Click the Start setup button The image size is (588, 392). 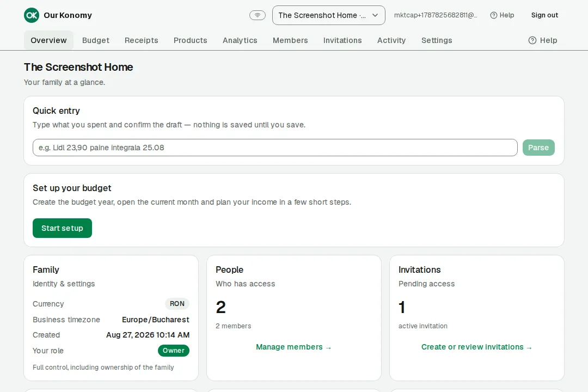click(x=62, y=228)
